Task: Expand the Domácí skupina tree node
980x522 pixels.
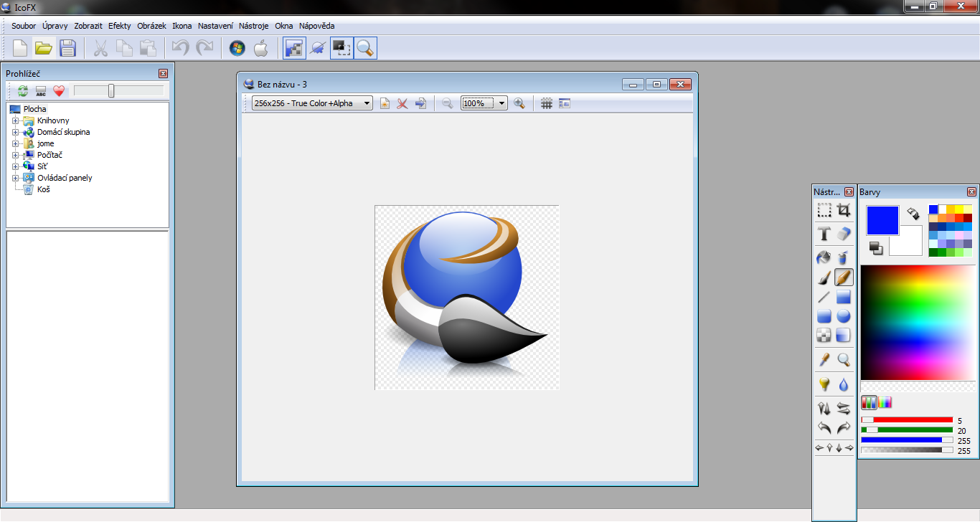Action: coord(16,132)
